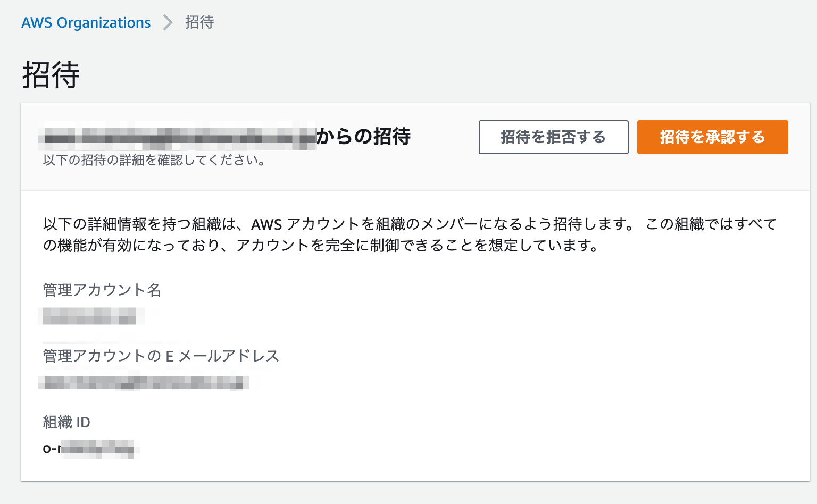Select the blurred management email address value
The height and width of the screenshot is (504, 817).
click(x=144, y=383)
